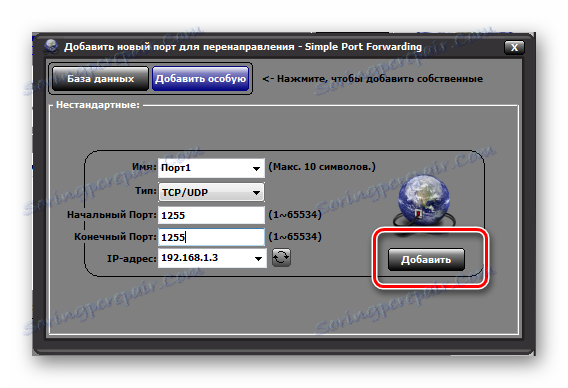The width and height of the screenshot is (568, 388).
Task: Click the hint text next to Добавить особую
Action: click(373, 79)
